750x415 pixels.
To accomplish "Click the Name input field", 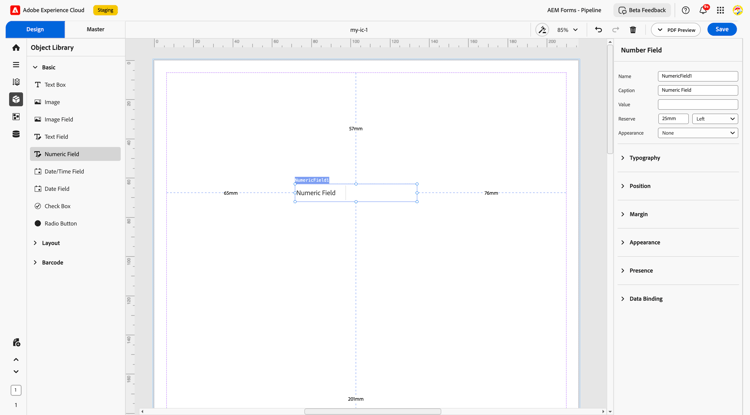I will 698,76.
